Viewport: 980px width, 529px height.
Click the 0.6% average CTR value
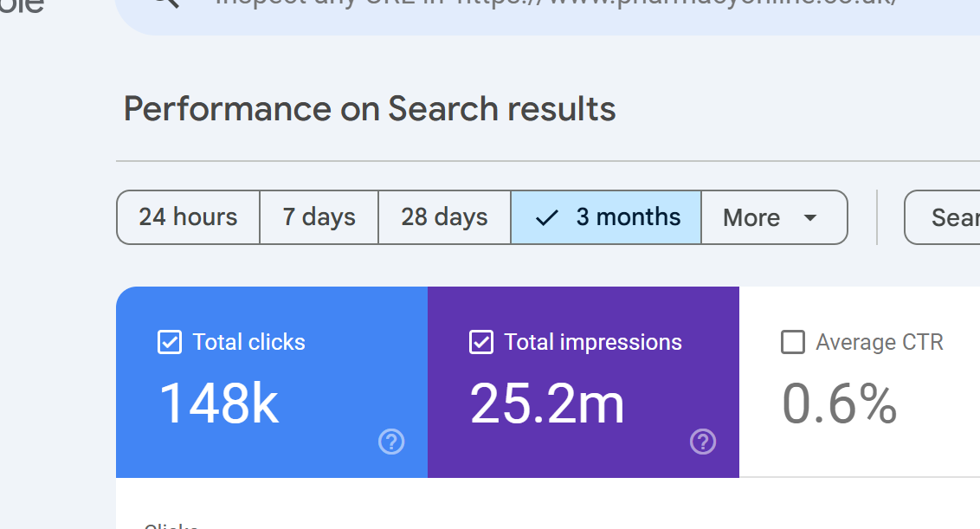click(x=839, y=404)
